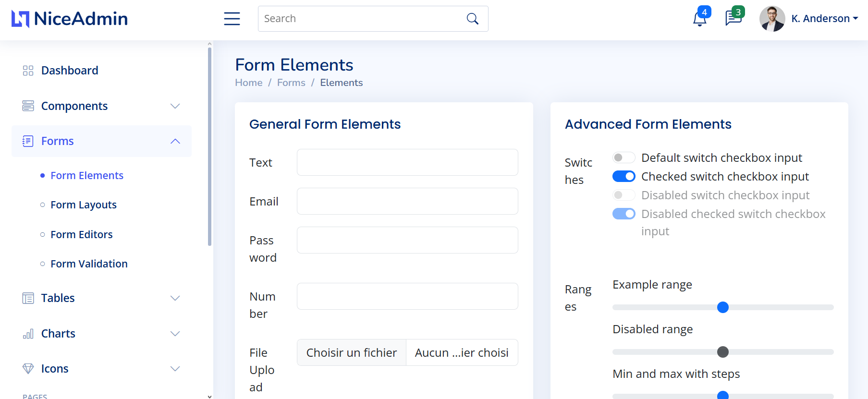Open the Charts section icon
The width and height of the screenshot is (868, 399).
coord(28,333)
